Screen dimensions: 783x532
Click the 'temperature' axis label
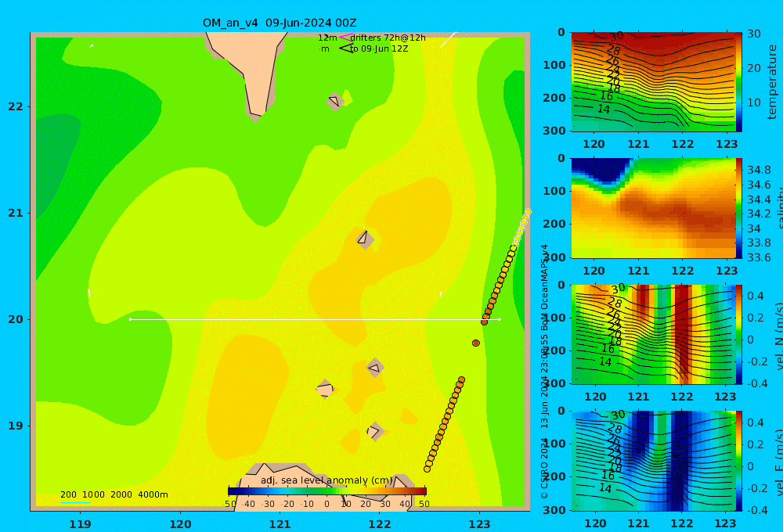click(x=772, y=82)
